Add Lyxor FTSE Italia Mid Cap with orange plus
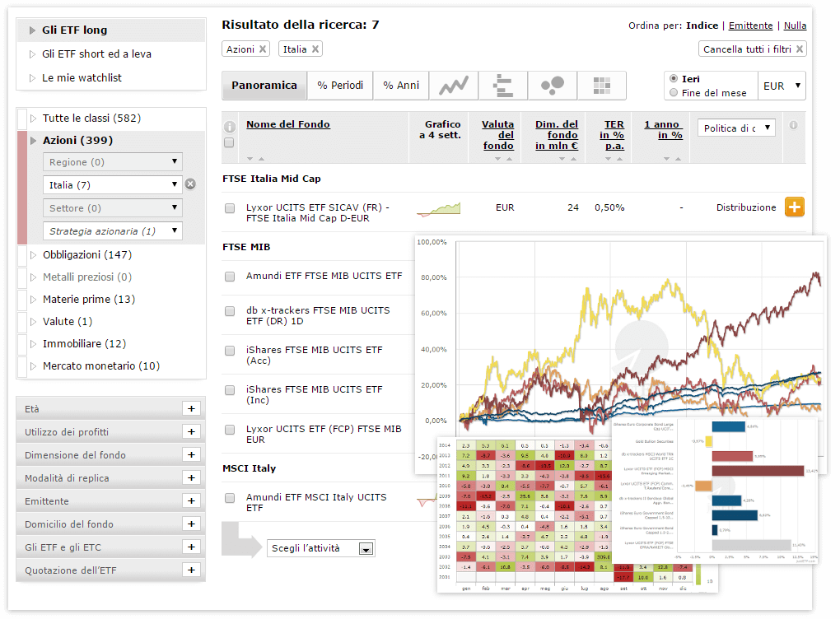The width and height of the screenshot is (840, 619). pyautogui.click(x=794, y=207)
